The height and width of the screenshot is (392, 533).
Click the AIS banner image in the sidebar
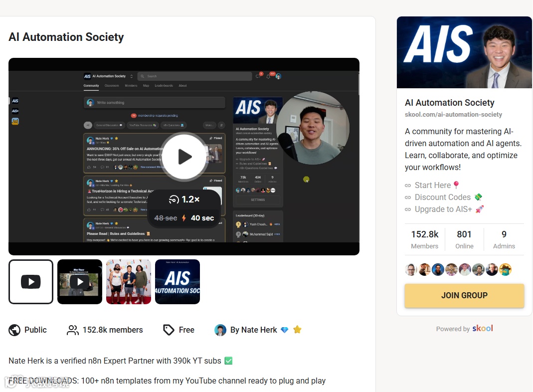coord(464,52)
